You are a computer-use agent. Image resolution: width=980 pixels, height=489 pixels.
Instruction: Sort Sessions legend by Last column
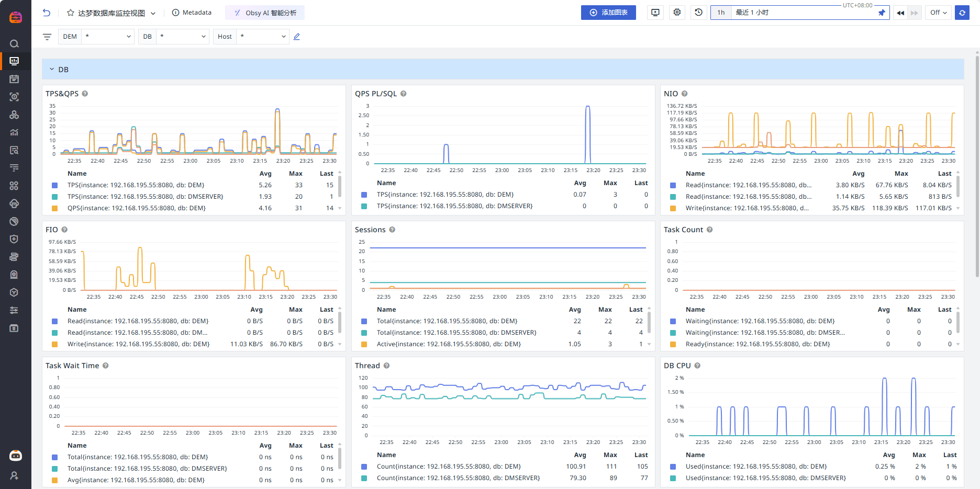click(x=636, y=310)
